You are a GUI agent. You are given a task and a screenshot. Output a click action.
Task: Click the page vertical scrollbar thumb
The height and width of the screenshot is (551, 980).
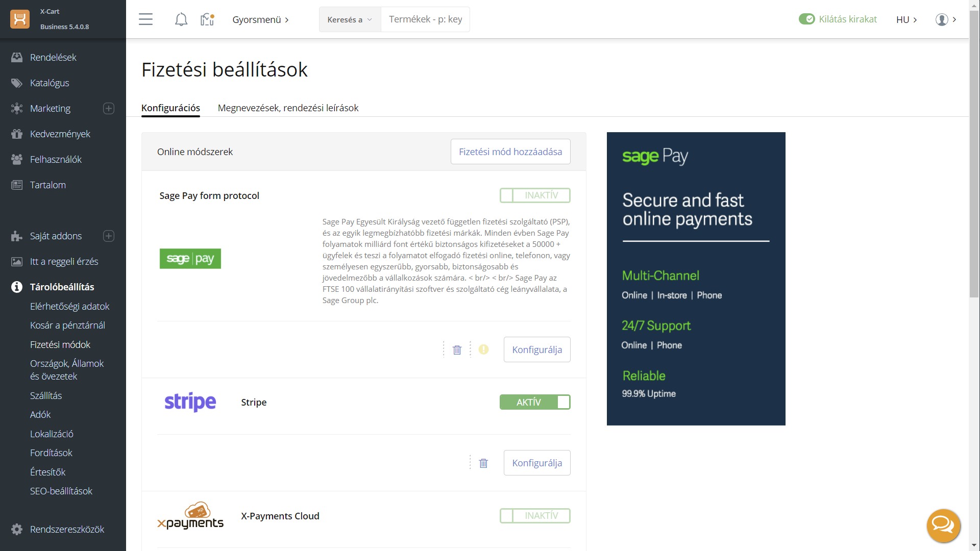pos(974,153)
